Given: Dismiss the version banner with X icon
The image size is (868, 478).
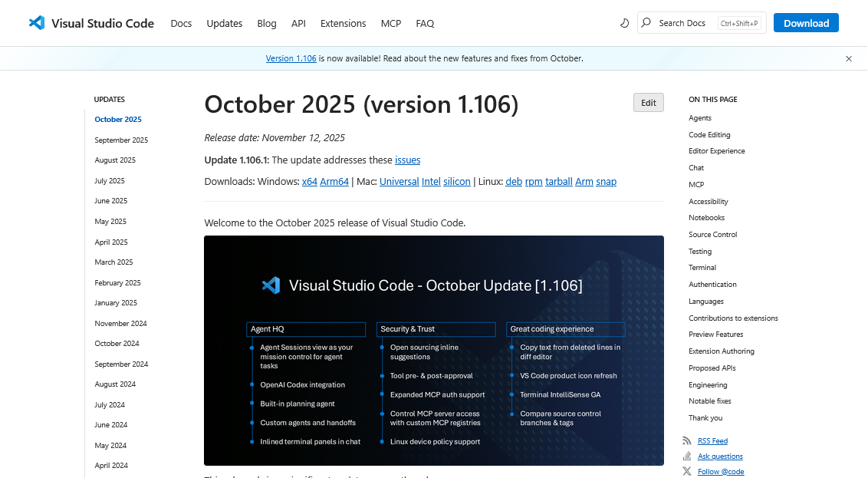Looking at the screenshot, I should (849, 58).
